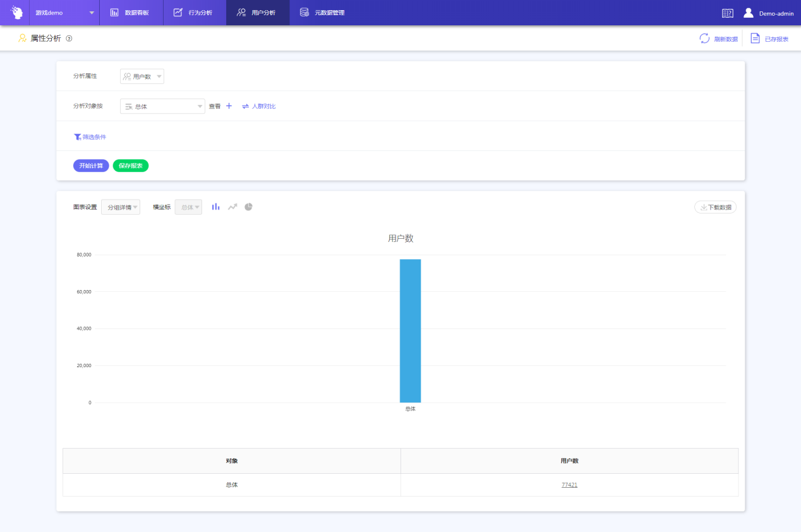
Task: Expand the 用户数 analysis attribute dropdown
Action: 142,76
